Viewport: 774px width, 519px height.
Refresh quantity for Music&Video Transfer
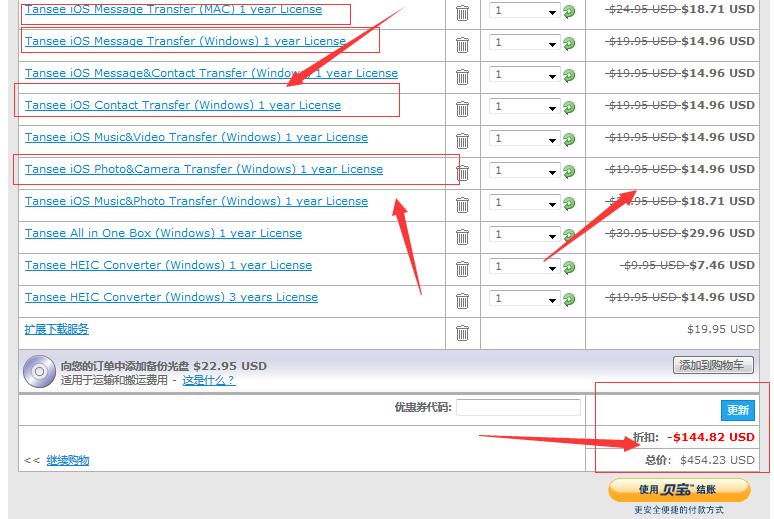(569, 140)
